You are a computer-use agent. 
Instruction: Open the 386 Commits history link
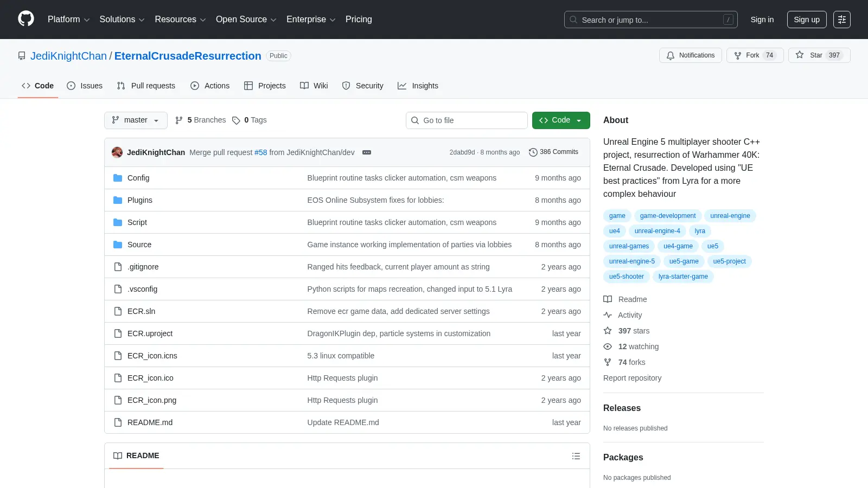[554, 152]
